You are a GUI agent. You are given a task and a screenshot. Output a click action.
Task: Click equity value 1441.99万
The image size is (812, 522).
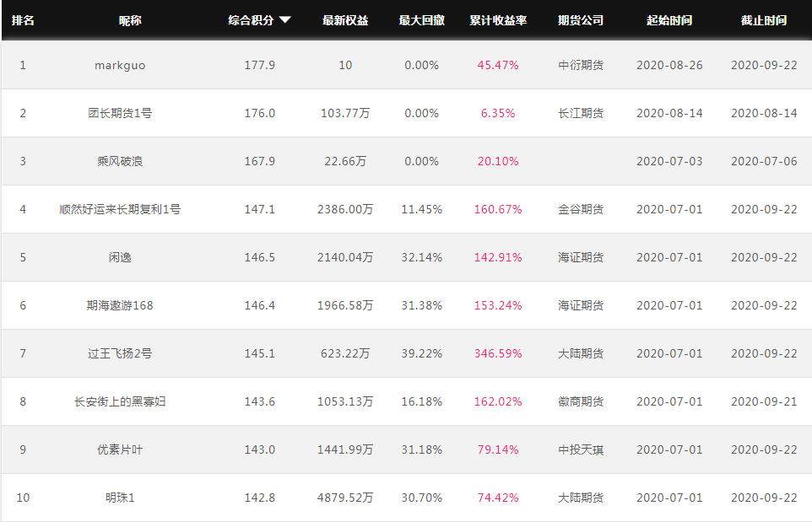click(345, 449)
